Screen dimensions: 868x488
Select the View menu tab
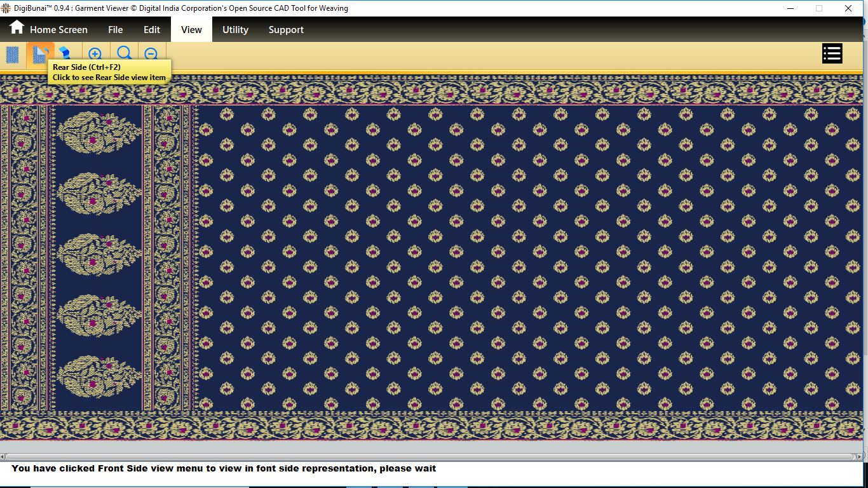pyautogui.click(x=191, y=30)
